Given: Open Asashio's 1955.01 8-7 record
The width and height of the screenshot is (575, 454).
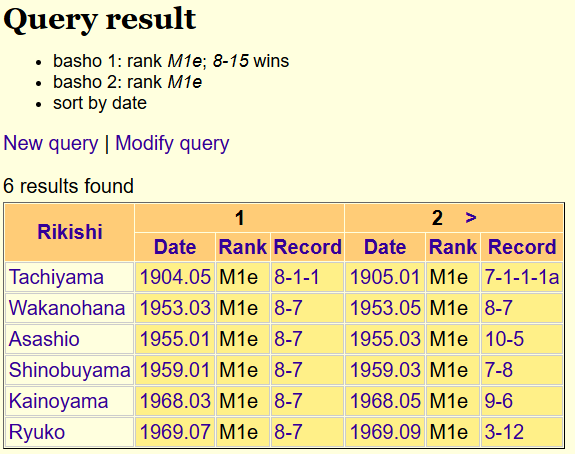Looking at the screenshot, I should coord(288,339).
